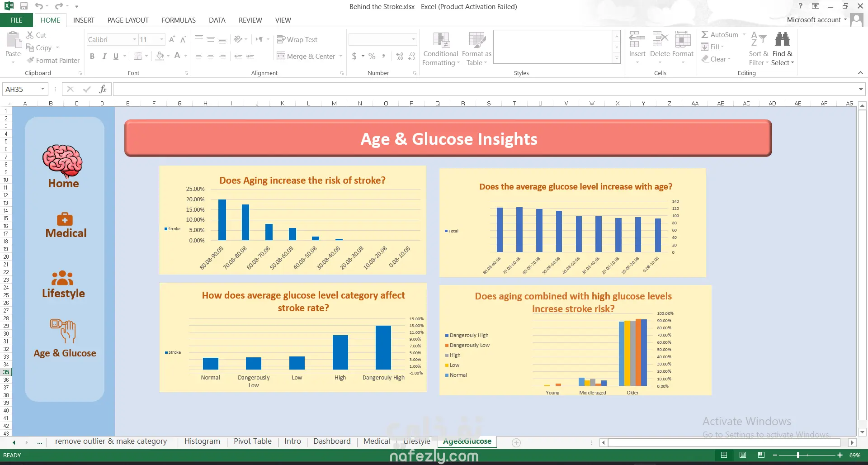Image resolution: width=868 pixels, height=465 pixels.
Task: Open the Merge & Center dropdown arrow
Action: pyautogui.click(x=341, y=57)
